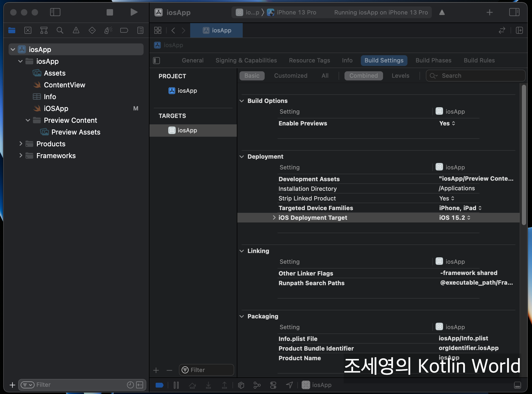Open the Issue navigator warning icon
The width and height of the screenshot is (532, 394).
click(76, 30)
